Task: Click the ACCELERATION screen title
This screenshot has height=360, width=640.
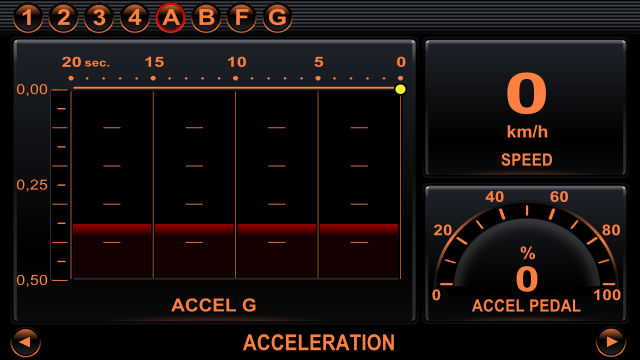Action: tap(319, 342)
